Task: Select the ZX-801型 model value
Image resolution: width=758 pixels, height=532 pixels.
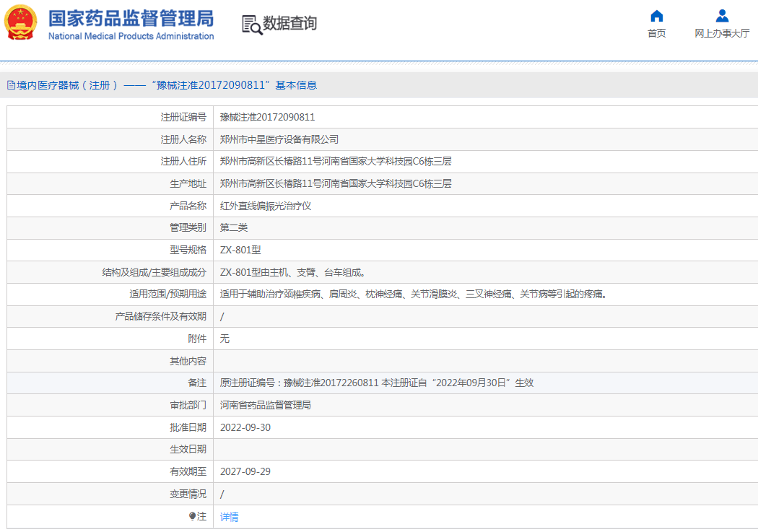Action: pyautogui.click(x=240, y=250)
